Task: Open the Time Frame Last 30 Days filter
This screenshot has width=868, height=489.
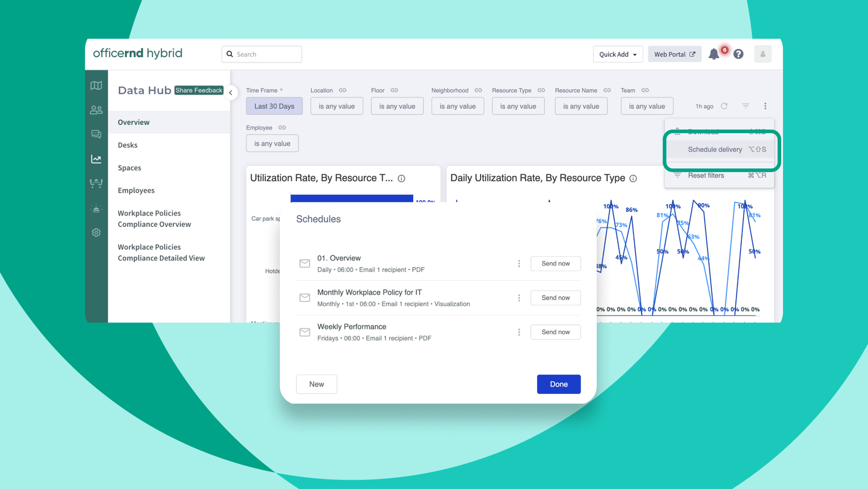Action: click(274, 106)
